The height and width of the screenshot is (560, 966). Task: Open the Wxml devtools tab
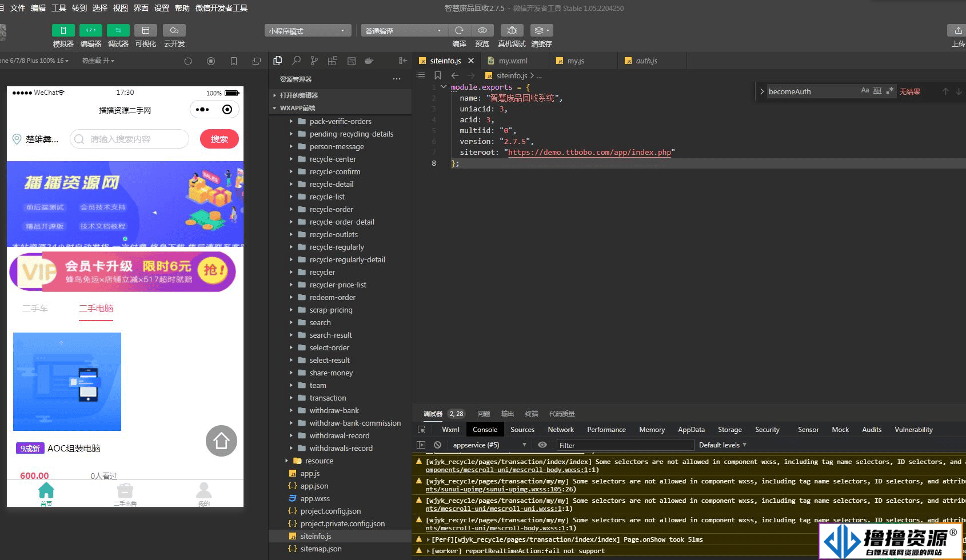coord(450,430)
